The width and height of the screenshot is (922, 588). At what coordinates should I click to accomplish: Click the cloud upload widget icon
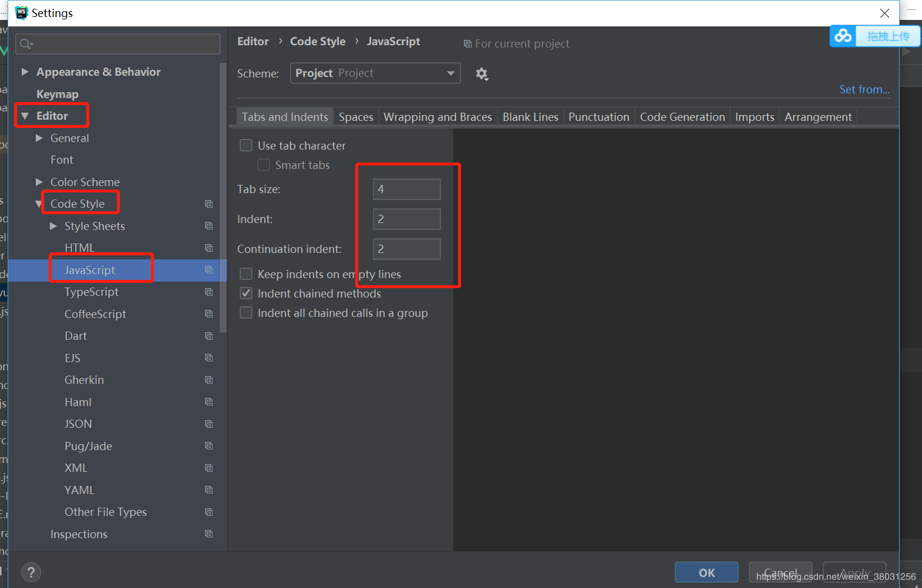[843, 36]
